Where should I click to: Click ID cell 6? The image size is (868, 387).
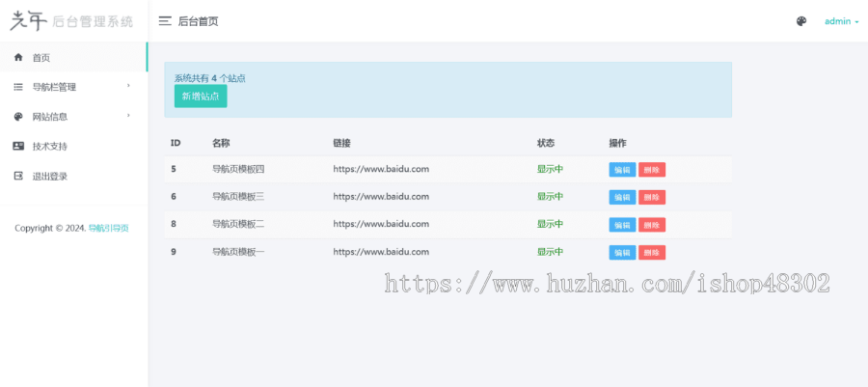[174, 197]
